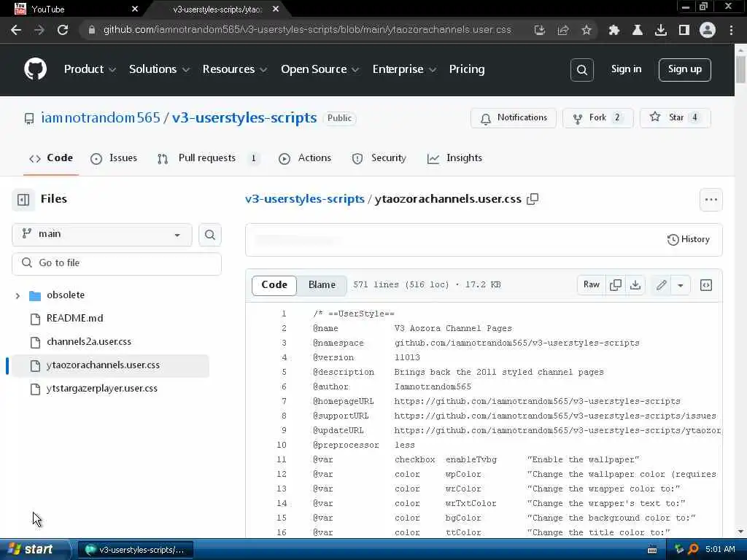747x560 pixels.
Task: Open the iamnotrandom565 owner link
Action: coord(101,117)
